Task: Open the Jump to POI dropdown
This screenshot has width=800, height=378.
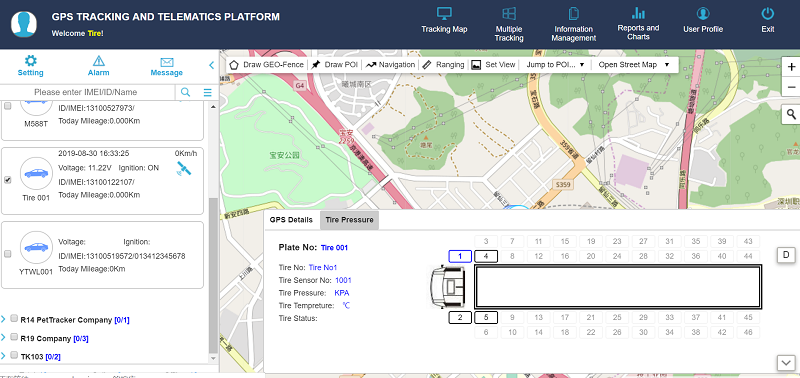Action: point(555,65)
